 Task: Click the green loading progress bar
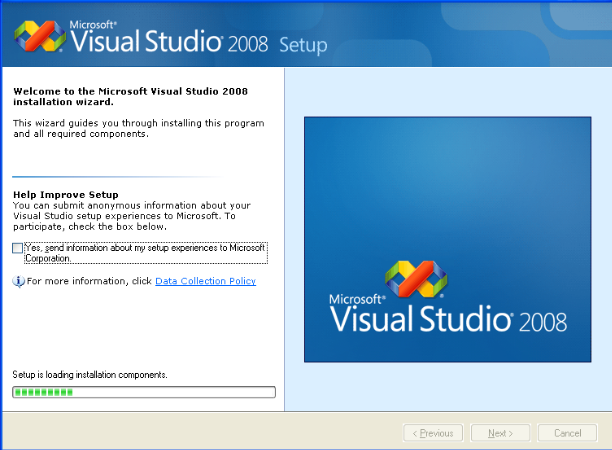(x=144, y=392)
